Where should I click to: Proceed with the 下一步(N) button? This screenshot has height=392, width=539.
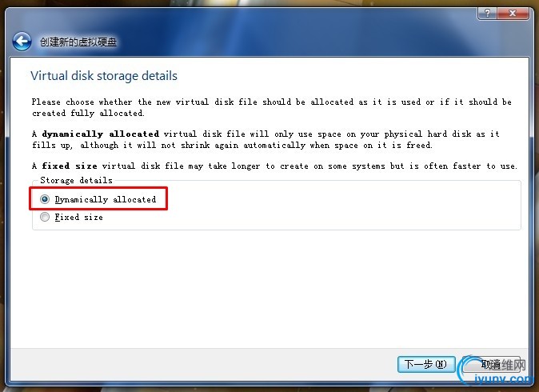point(426,364)
